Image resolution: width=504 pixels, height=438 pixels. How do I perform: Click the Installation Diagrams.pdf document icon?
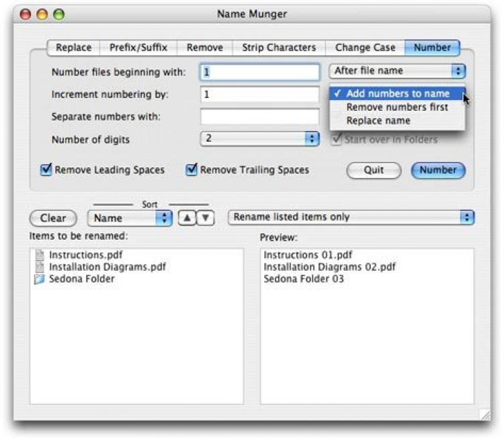pyautogui.click(x=39, y=267)
